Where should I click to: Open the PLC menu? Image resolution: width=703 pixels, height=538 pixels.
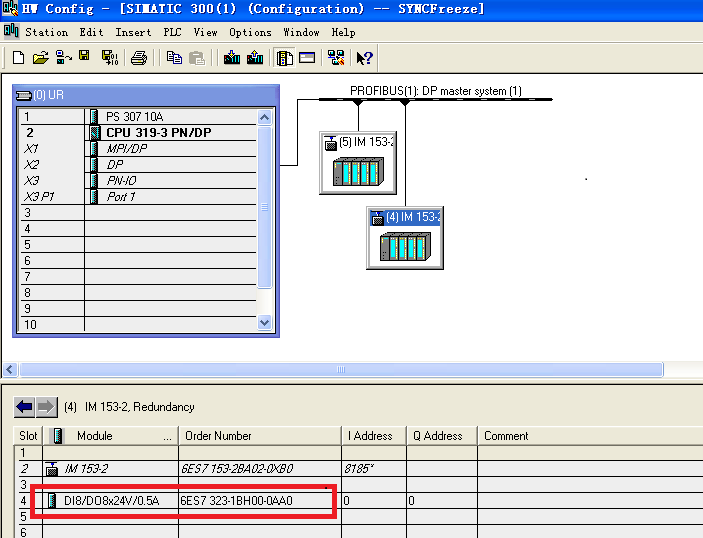coord(172,32)
